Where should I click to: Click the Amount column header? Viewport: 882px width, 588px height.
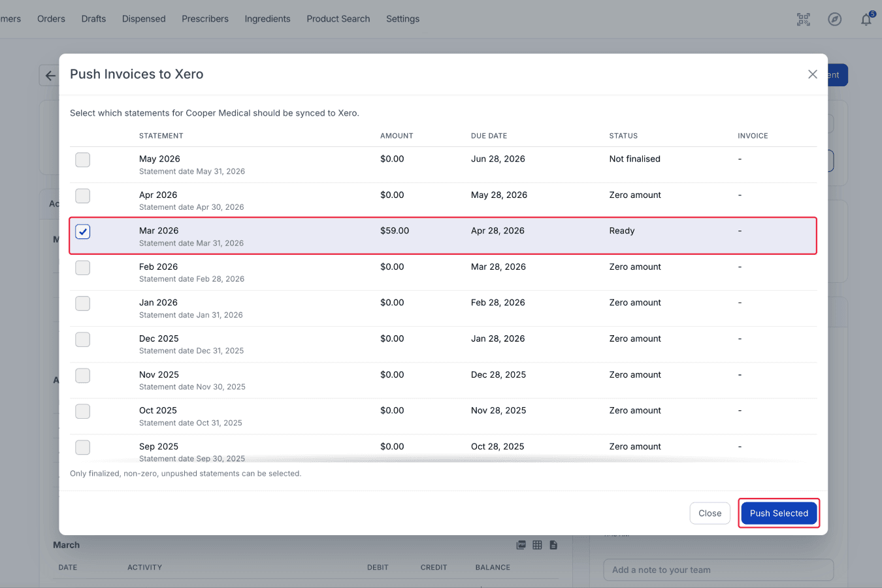397,136
